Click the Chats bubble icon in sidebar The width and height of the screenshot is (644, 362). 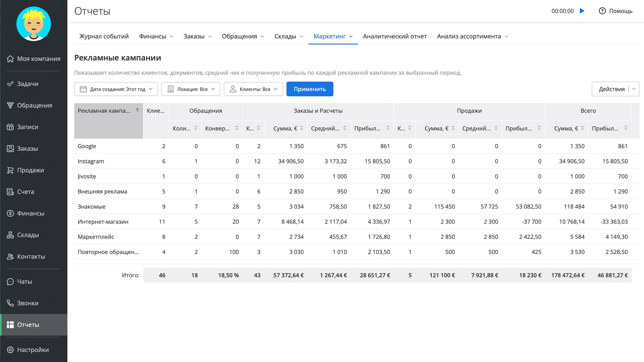(x=10, y=282)
